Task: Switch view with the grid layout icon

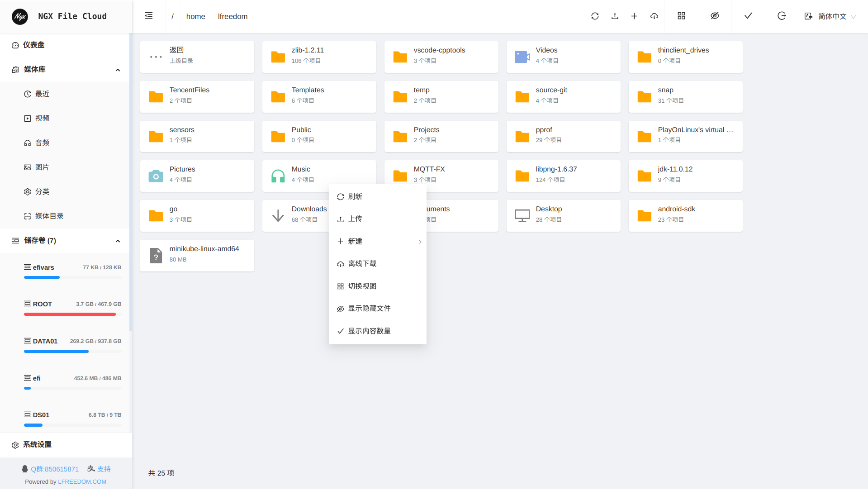Action: point(681,16)
